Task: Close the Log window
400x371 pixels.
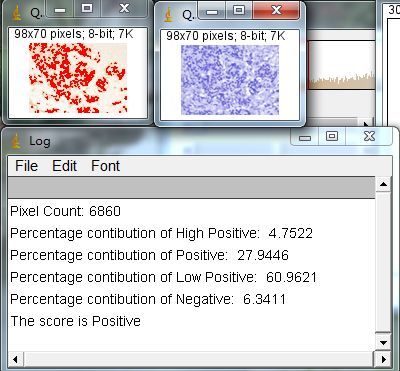Action: coord(369,137)
